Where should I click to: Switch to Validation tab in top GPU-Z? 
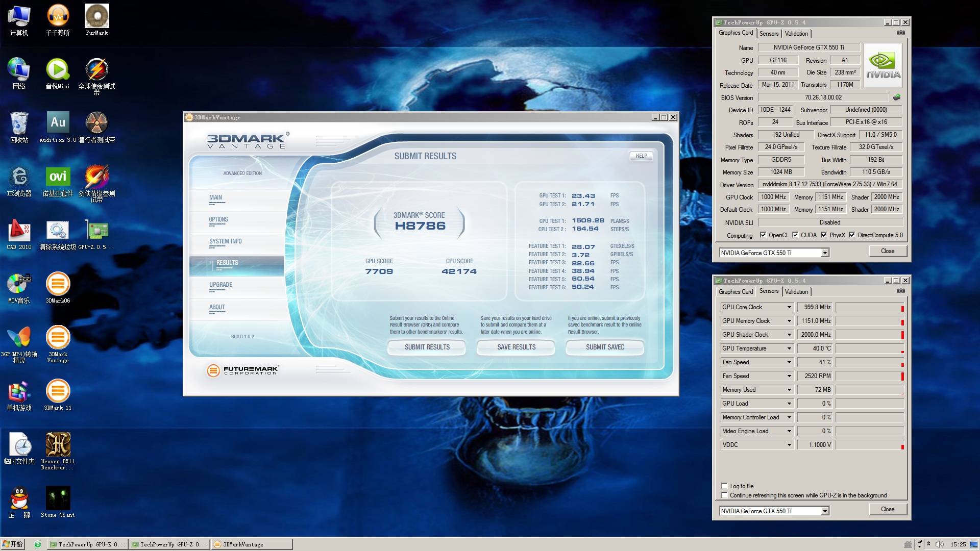(x=796, y=34)
